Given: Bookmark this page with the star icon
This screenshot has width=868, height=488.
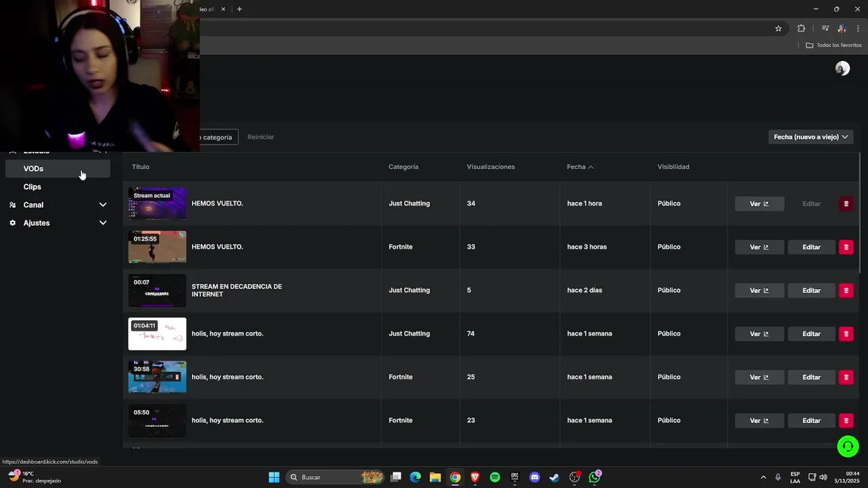Looking at the screenshot, I should [778, 28].
